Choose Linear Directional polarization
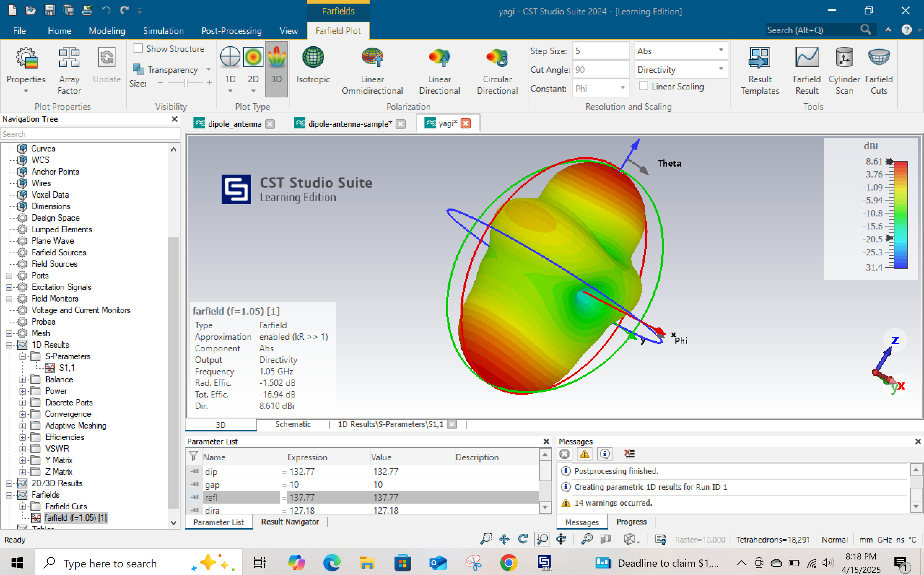Screen dimensions: 924x575 point(439,68)
